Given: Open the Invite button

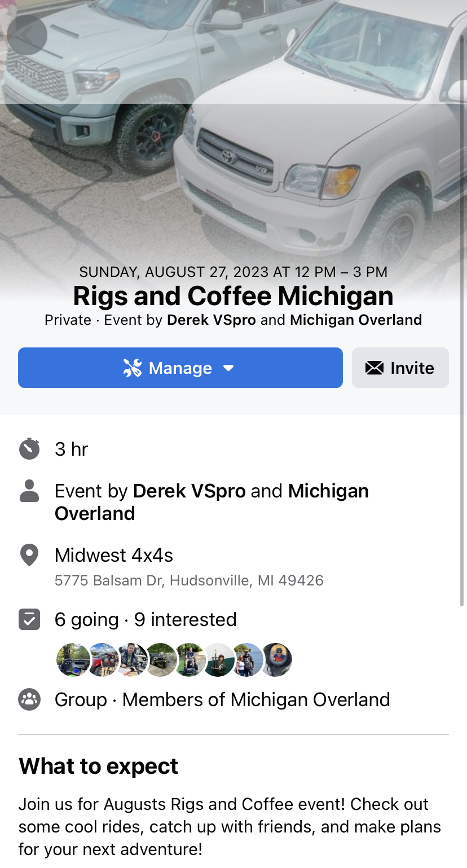Looking at the screenshot, I should (400, 368).
